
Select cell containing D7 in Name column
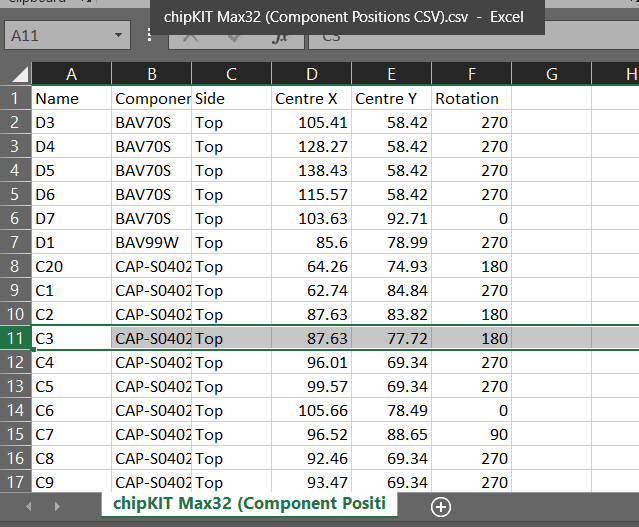click(x=71, y=218)
